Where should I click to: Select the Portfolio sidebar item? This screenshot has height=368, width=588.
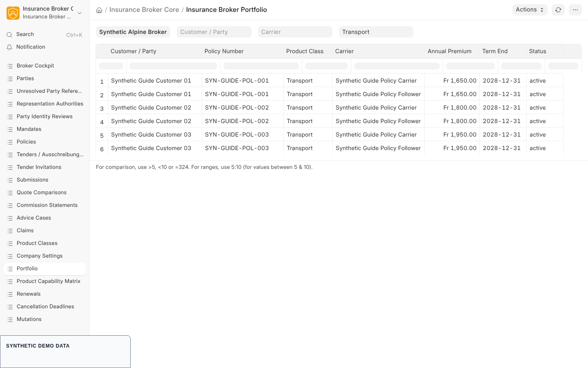point(45,269)
